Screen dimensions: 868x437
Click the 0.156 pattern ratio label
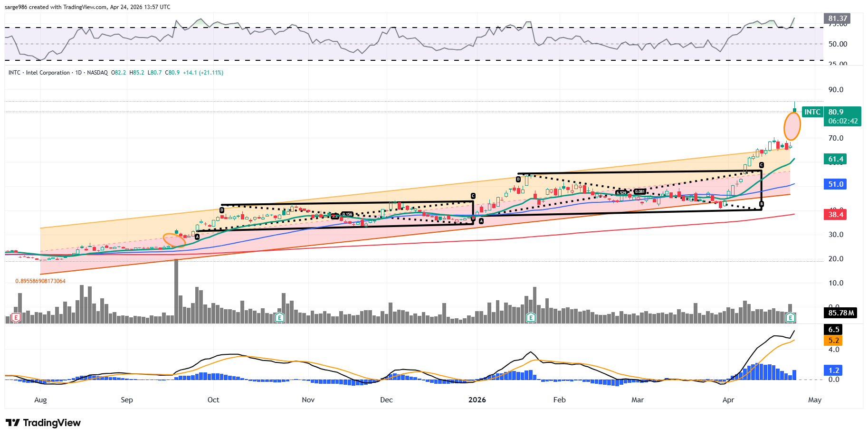pyautogui.click(x=347, y=214)
